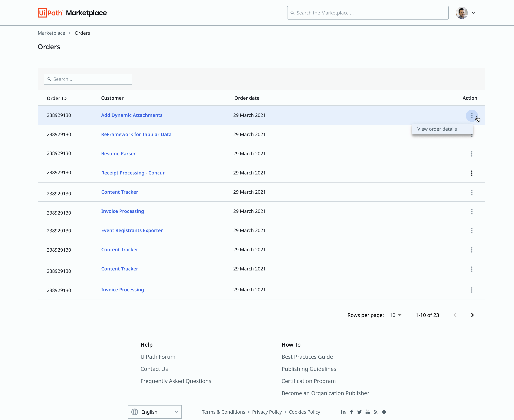Viewport: 514px width, 420px height.
Task: Open the Slack icon in footer
Action: pos(384,412)
